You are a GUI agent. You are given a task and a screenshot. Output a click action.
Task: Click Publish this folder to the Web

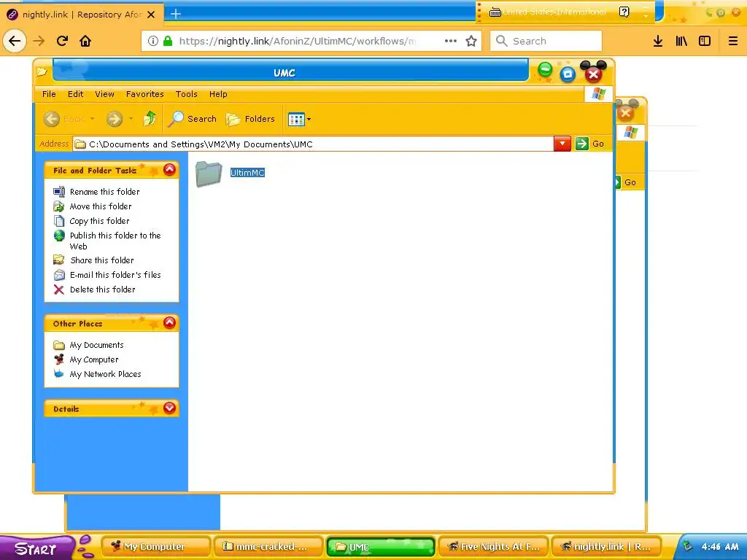point(115,241)
